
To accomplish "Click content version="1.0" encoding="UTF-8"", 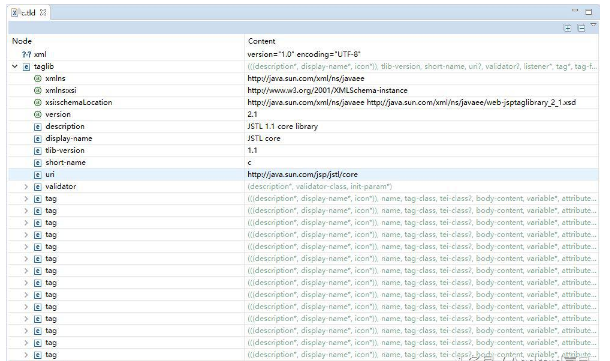I will pyautogui.click(x=304, y=54).
